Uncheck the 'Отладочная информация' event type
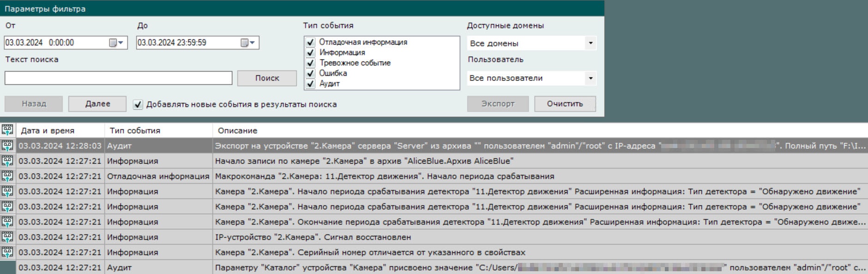Viewport: 868px width, 274px height. click(x=311, y=42)
